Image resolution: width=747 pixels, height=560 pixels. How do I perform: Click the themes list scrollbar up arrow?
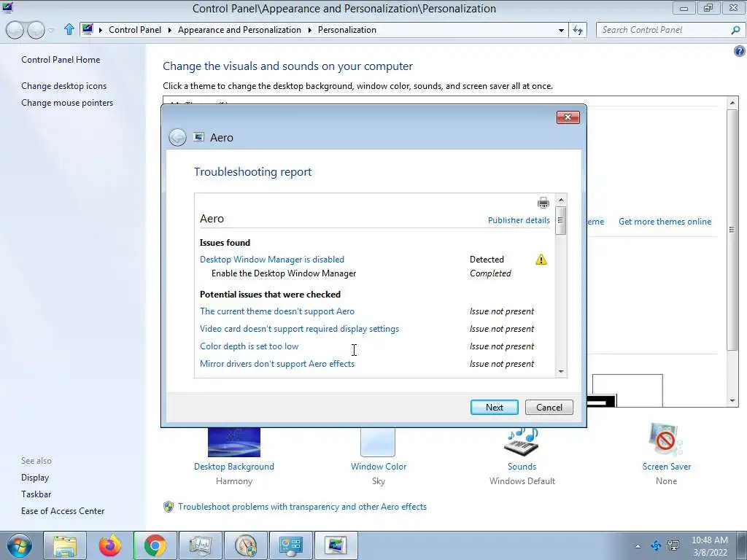[x=732, y=103]
